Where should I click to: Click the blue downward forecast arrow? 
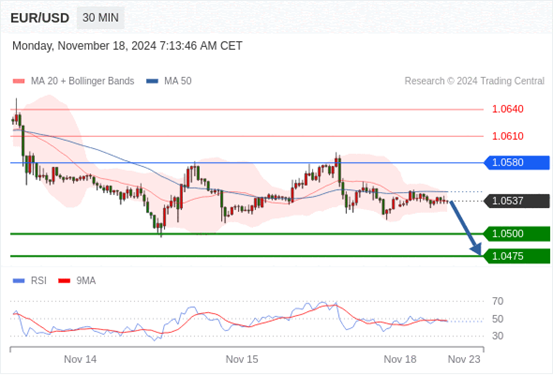(x=466, y=228)
